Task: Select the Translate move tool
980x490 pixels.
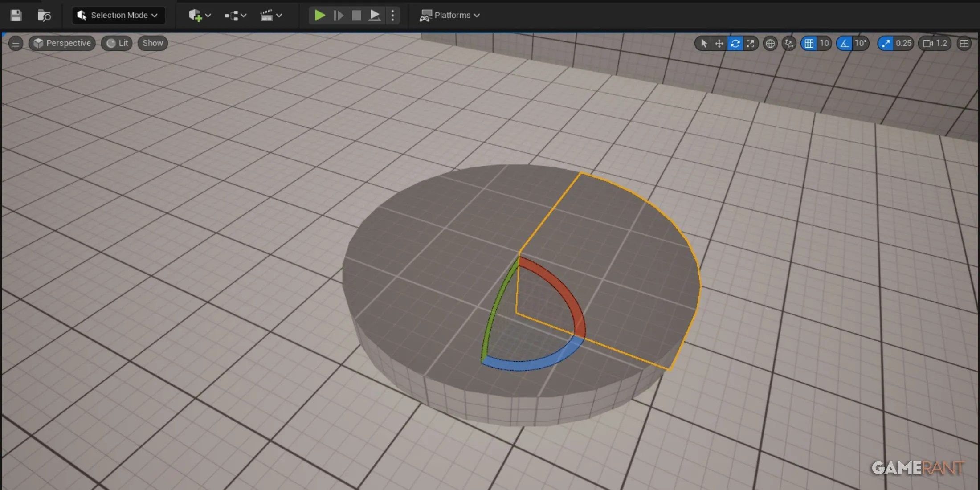Action: tap(719, 44)
